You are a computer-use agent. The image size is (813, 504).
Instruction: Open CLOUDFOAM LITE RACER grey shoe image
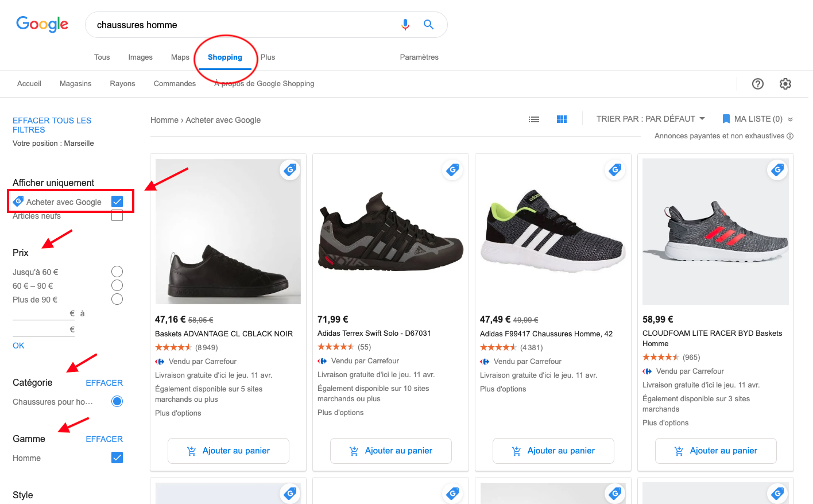click(x=715, y=232)
